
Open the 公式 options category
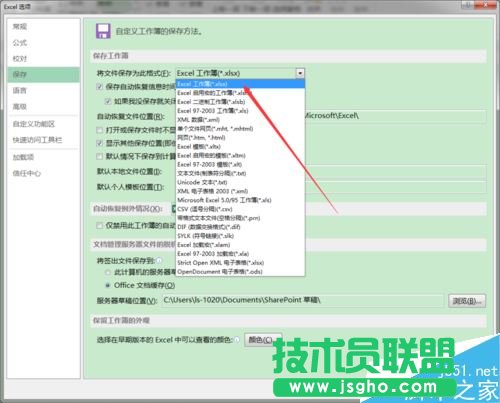[20, 43]
